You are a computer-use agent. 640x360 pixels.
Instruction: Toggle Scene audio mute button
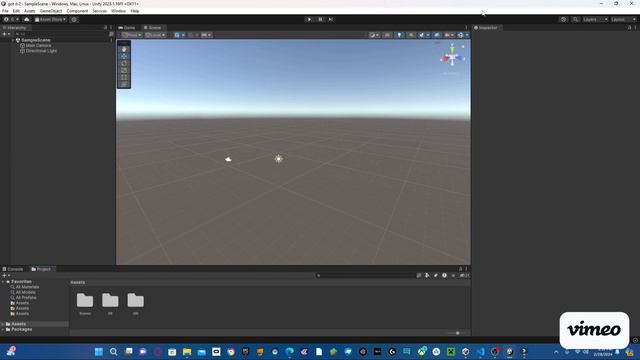(x=411, y=35)
